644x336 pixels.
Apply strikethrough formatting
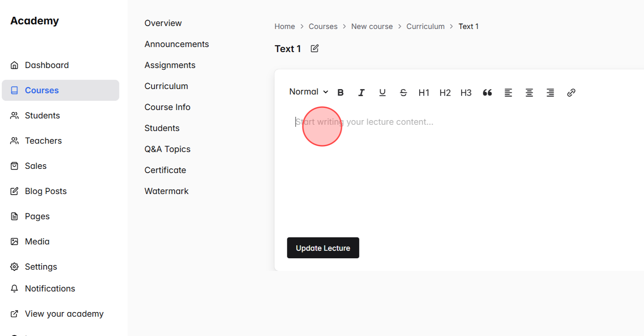pyautogui.click(x=403, y=92)
